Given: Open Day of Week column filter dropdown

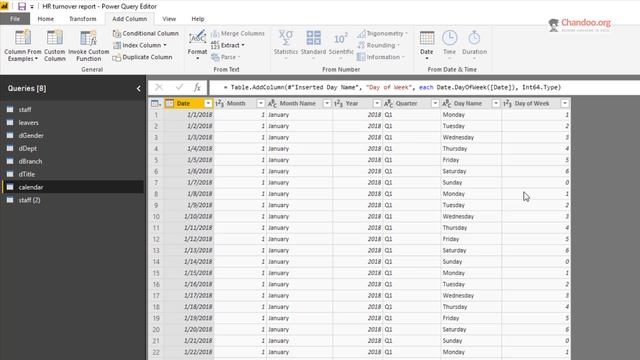Looking at the screenshot, I should pyautogui.click(x=564, y=104).
